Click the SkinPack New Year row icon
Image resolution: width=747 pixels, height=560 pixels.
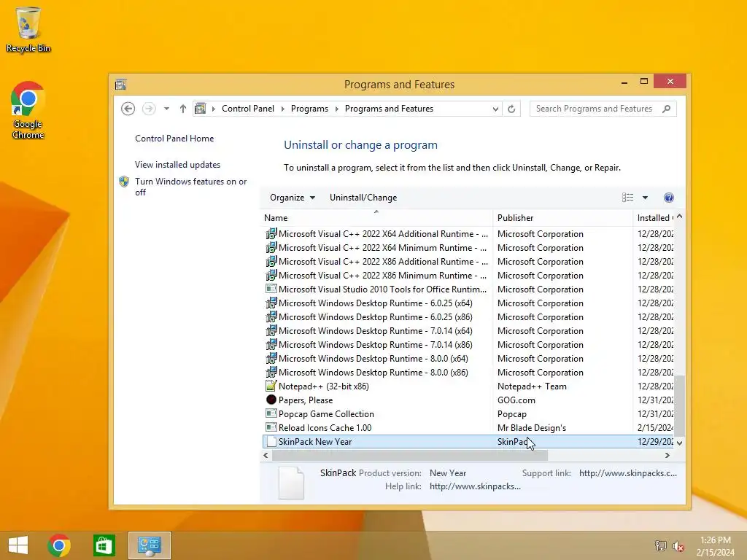271,441
